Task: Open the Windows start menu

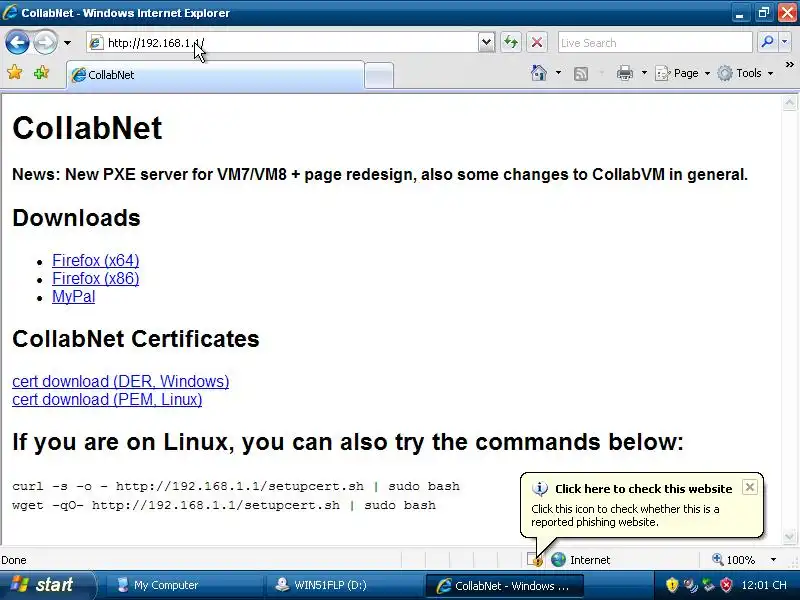Action: [47, 585]
